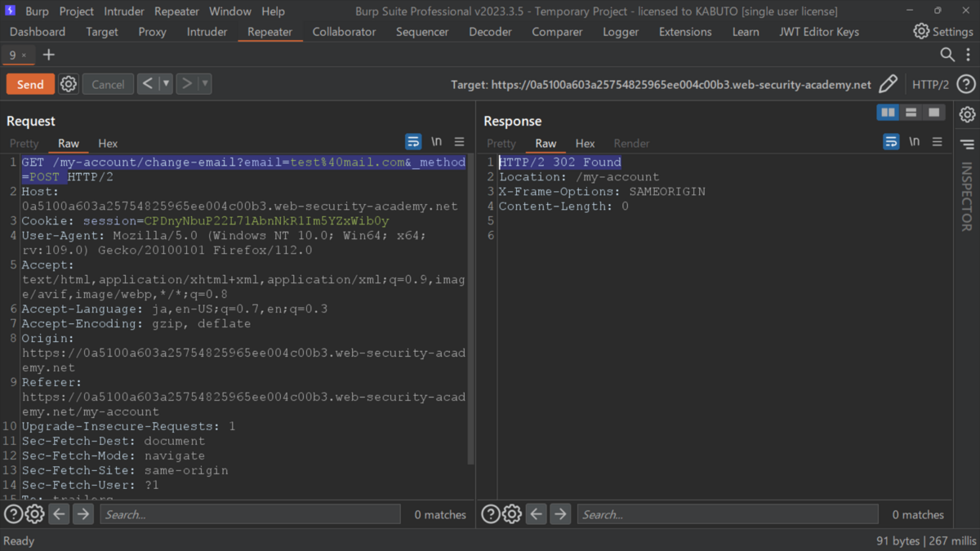Image resolution: width=980 pixels, height=551 pixels.
Task: Open tab options three-dot menu
Action: coord(968,55)
